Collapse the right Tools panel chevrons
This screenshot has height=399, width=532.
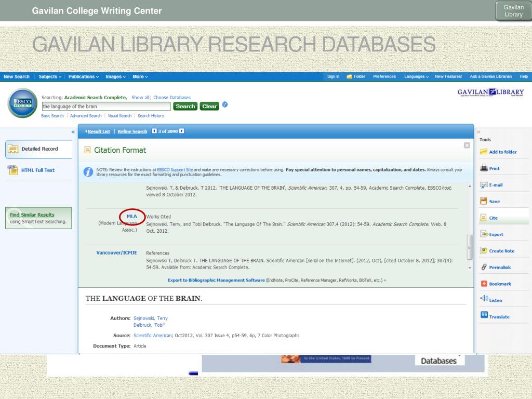coord(478,132)
